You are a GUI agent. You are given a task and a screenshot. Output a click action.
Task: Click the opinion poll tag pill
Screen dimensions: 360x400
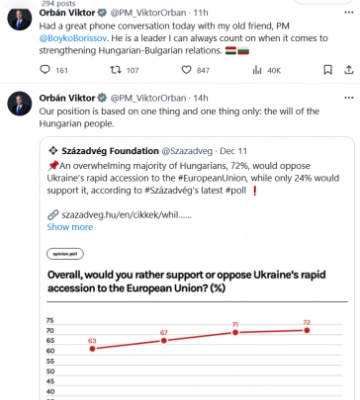(x=65, y=254)
